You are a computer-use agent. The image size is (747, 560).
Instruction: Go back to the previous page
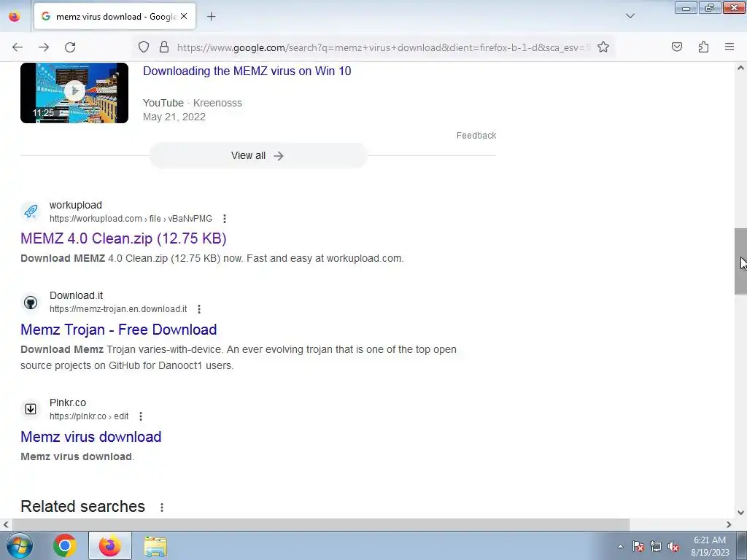tap(18, 47)
